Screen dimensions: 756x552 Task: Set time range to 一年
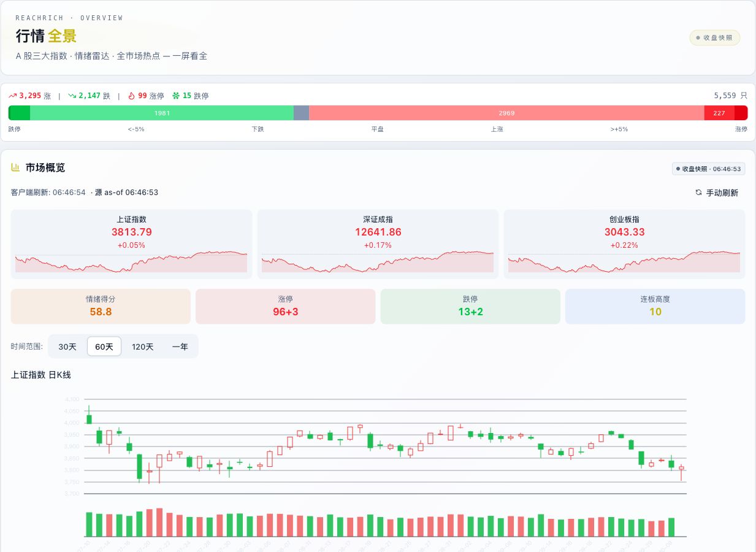[x=180, y=347]
